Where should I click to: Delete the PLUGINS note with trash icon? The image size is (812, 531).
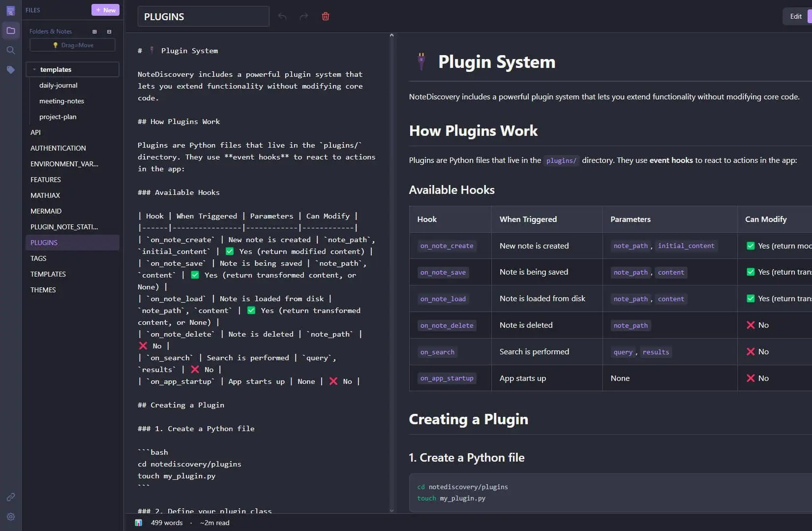pos(326,16)
